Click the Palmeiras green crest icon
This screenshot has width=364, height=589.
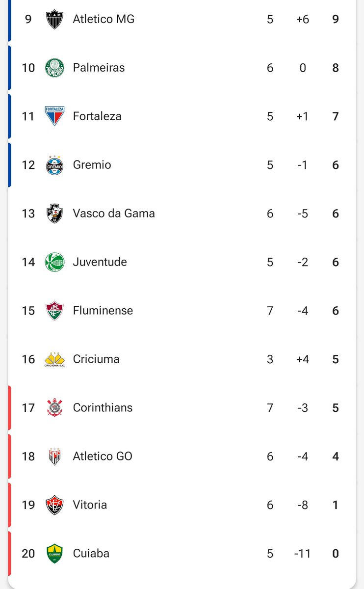click(x=54, y=68)
